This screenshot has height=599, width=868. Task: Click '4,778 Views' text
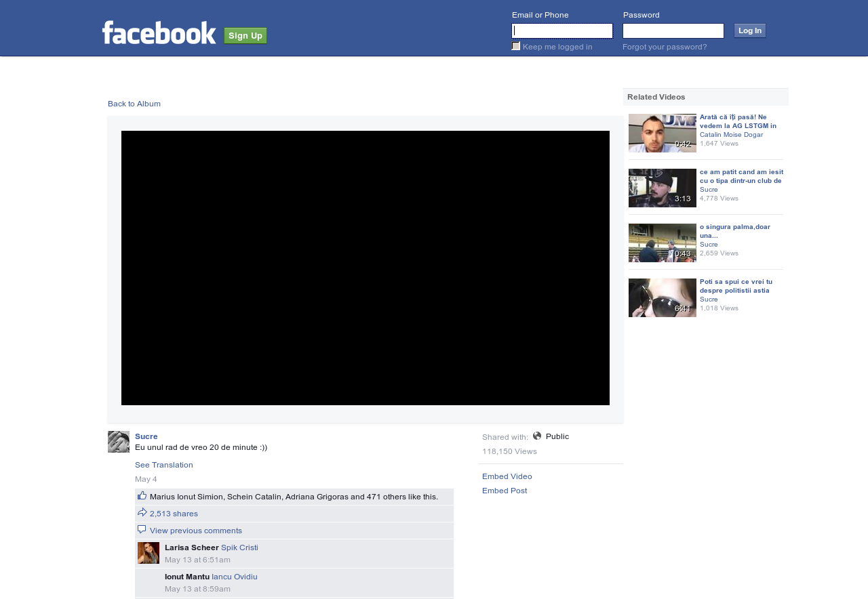719,199
